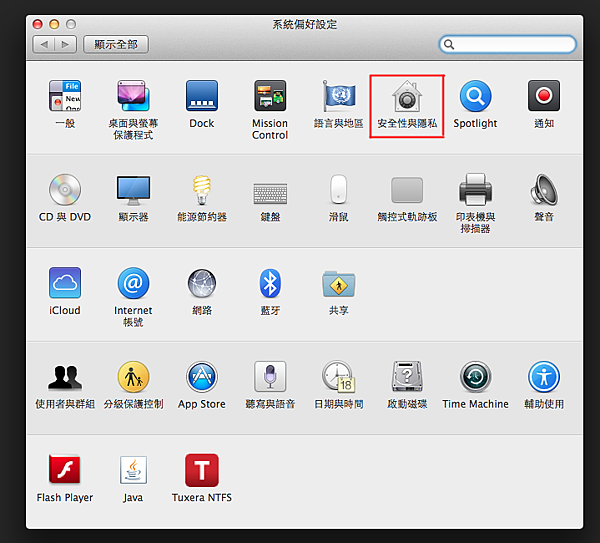The width and height of the screenshot is (600, 543).
Task: Open 使用者與群組 users pane
Action: (65, 377)
